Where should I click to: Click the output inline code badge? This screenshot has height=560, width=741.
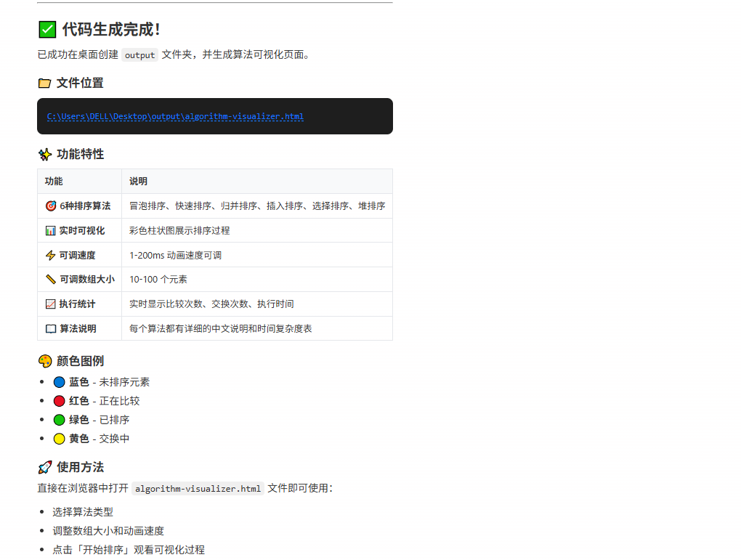click(139, 54)
